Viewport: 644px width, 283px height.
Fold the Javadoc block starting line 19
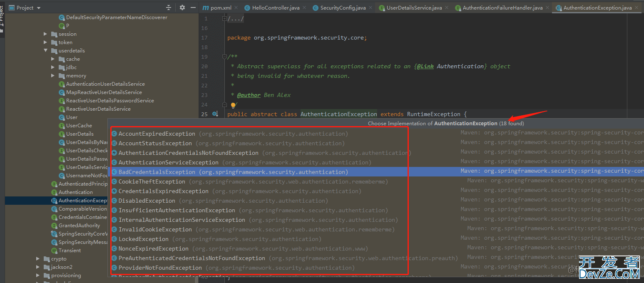coord(224,57)
